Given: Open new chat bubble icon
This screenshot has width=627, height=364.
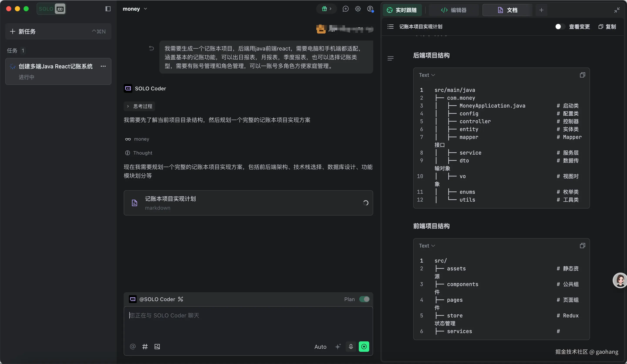Looking at the screenshot, I should pyautogui.click(x=345, y=9).
